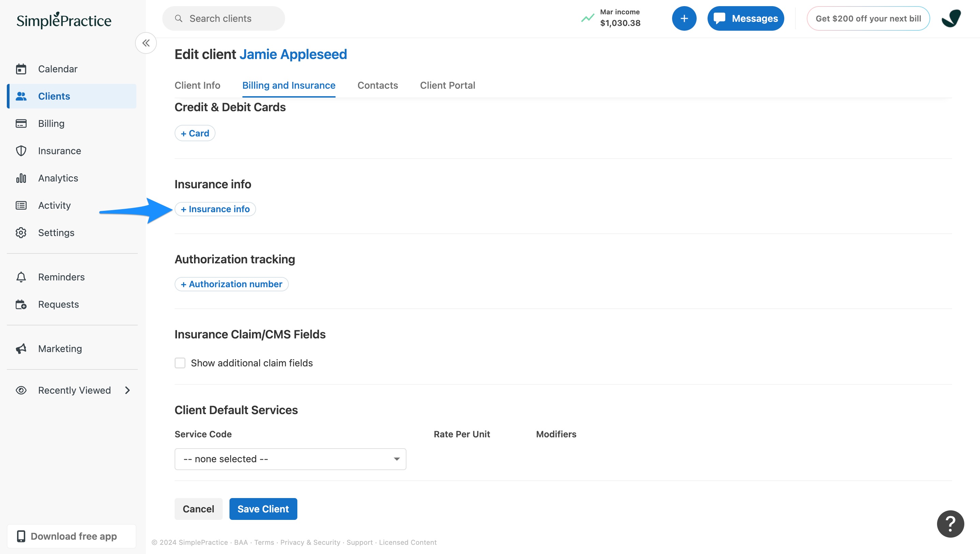This screenshot has width=980, height=554.
Task: Click the Save Client button
Action: click(263, 509)
